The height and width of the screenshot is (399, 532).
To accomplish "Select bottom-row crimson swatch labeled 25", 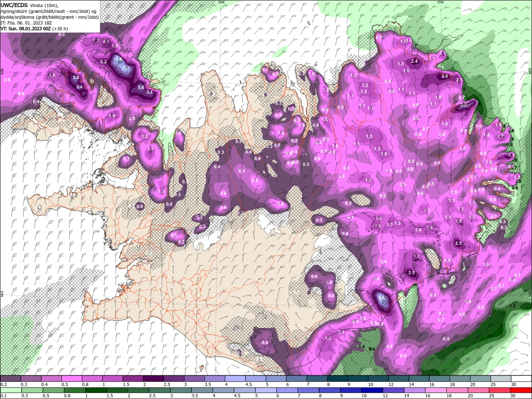I will 500,390.
